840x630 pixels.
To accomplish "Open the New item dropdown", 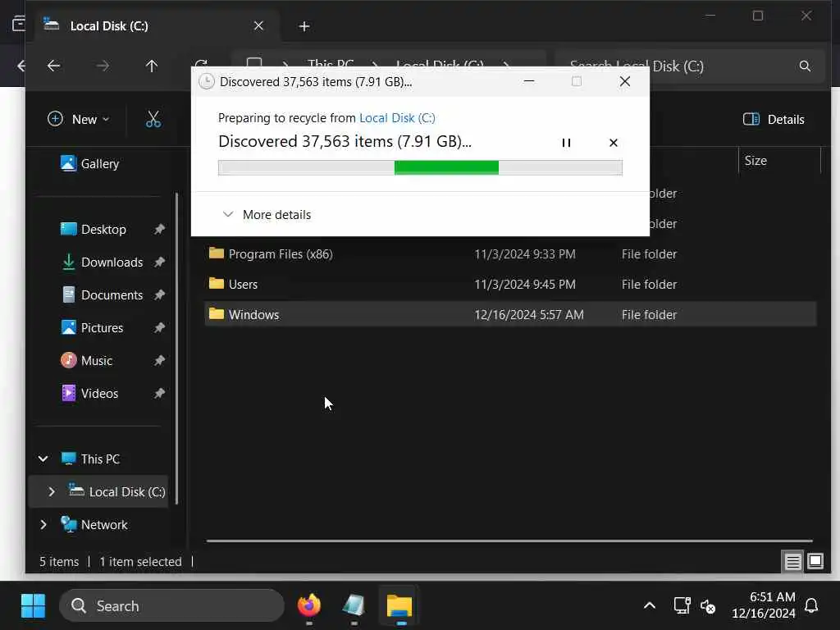I will 78,119.
